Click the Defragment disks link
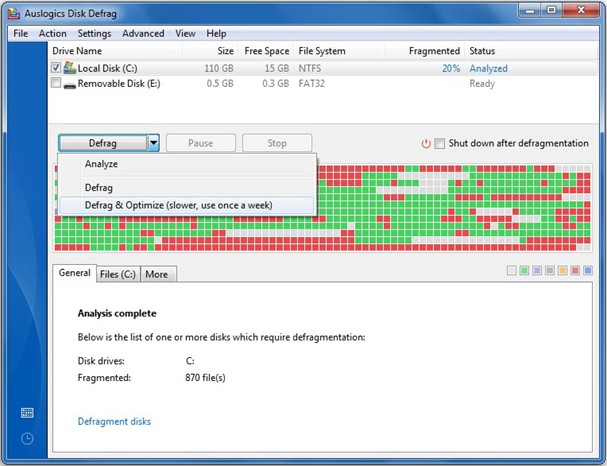Image resolution: width=607 pixels, height=466 pixels. pyautogui.click(x=114, y=421)
